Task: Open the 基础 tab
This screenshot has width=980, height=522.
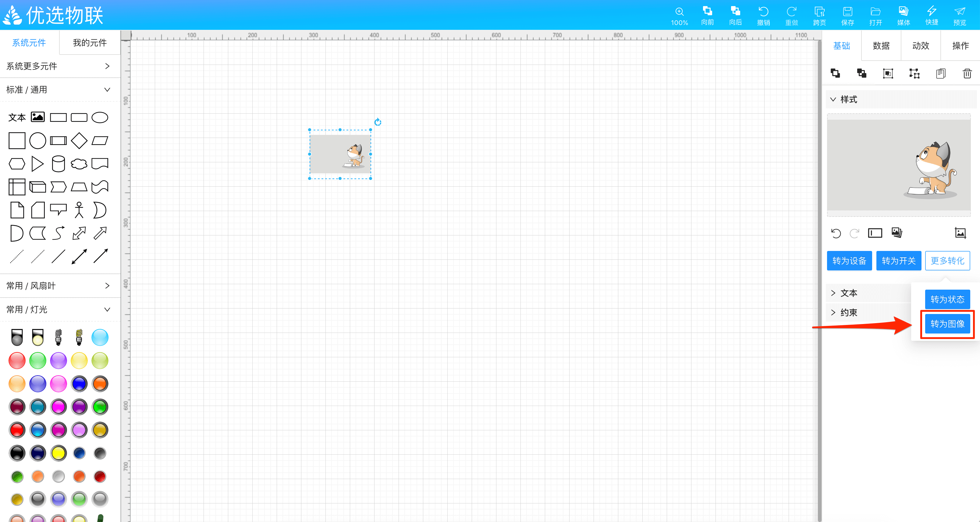Action: click(842, 46)
